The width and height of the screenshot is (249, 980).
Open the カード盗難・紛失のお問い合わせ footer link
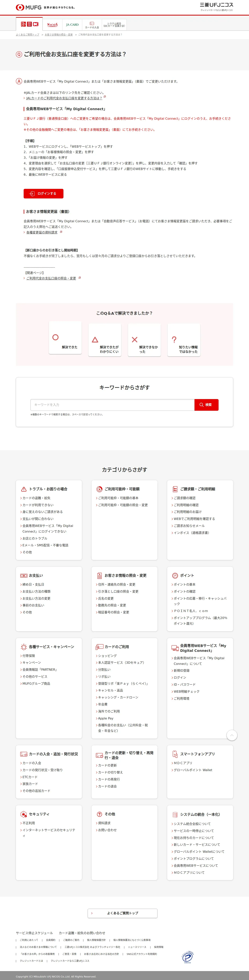(x=82, y=933)
